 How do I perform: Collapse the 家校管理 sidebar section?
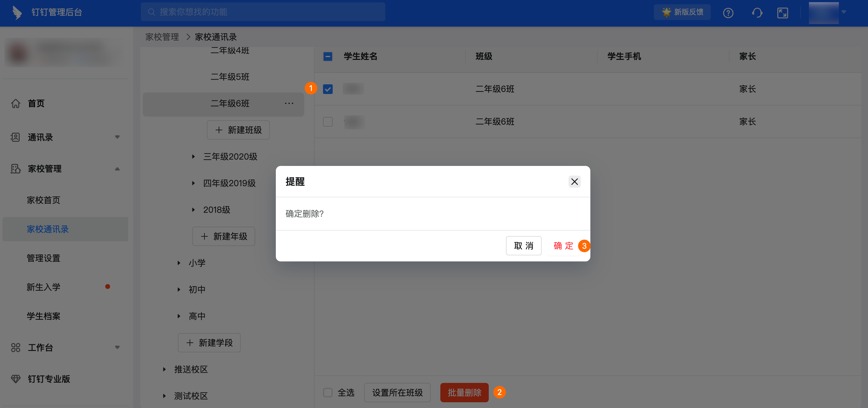point(117,169)
